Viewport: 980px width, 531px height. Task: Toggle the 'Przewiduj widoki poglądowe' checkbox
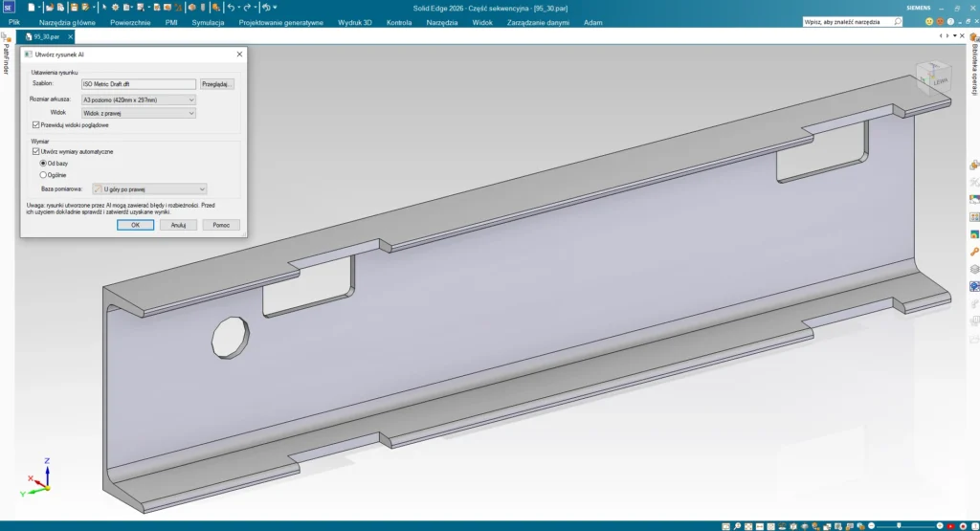click(36, 124)
